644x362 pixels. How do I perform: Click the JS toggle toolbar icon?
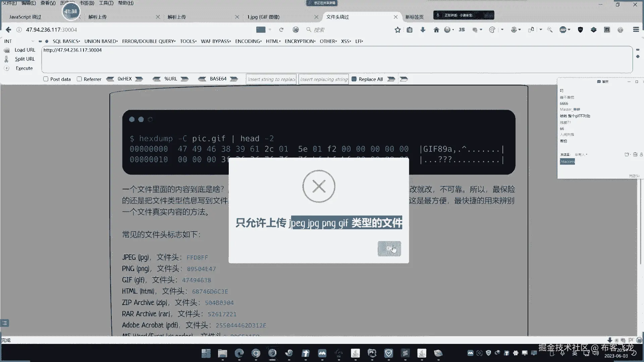pyautogui.click(x=462, y=30)
